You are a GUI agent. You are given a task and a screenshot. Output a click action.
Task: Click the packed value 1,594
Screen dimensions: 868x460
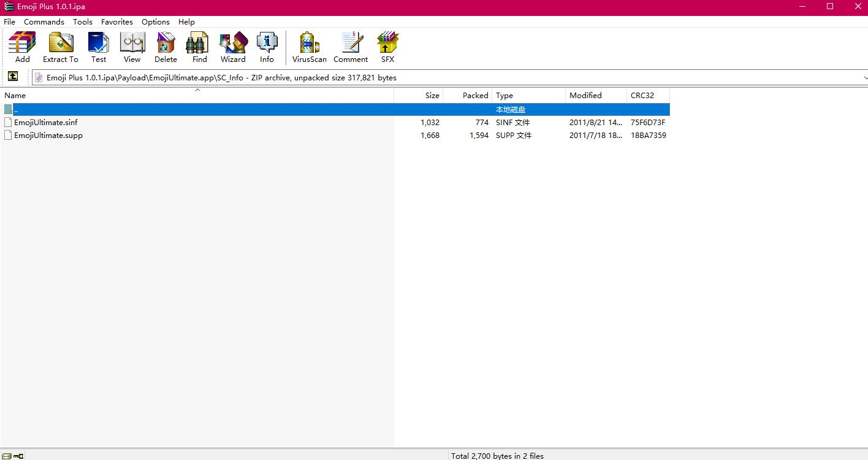[479, 135]
